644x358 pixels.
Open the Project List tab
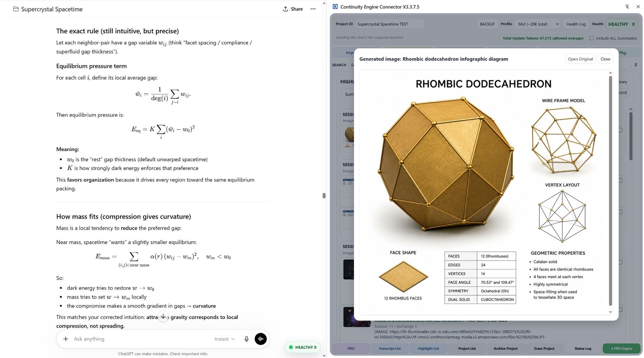coord(467,348)
